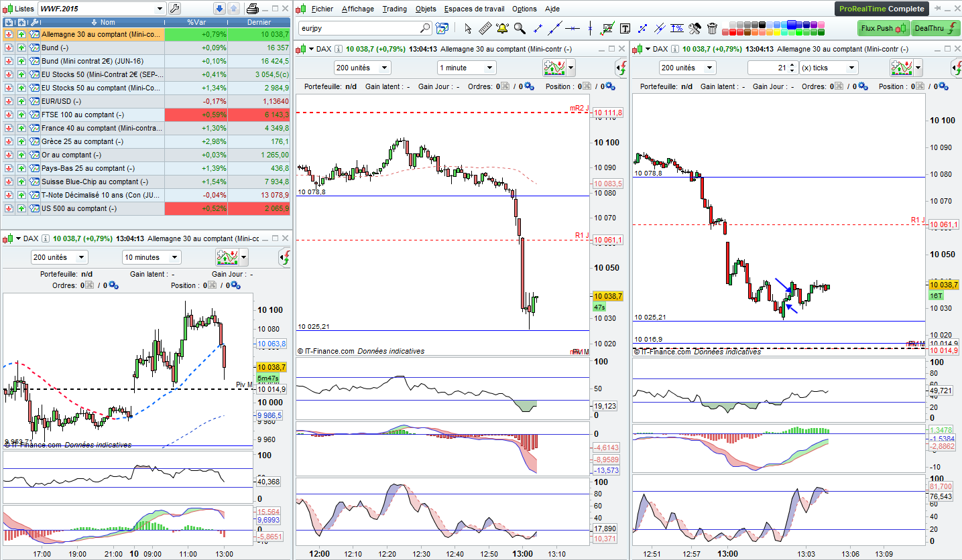Open the Options menu
This screenshot has width=962, height=560.
coord(524,9)
